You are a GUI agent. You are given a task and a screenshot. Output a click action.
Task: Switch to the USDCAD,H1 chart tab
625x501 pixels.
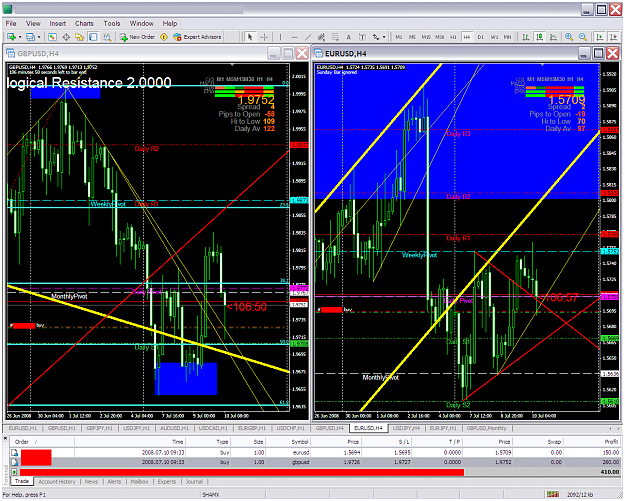(x=215, y=428)
